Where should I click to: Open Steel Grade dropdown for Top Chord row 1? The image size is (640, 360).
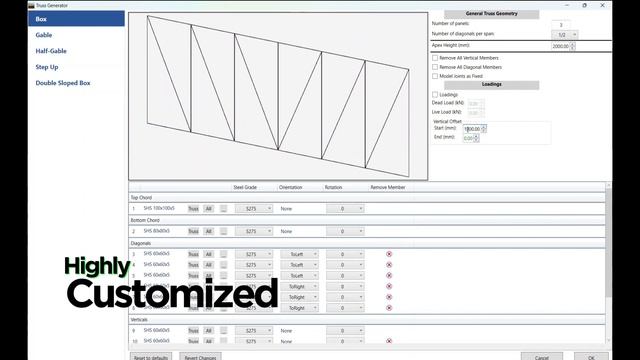[x=254, y=209]
